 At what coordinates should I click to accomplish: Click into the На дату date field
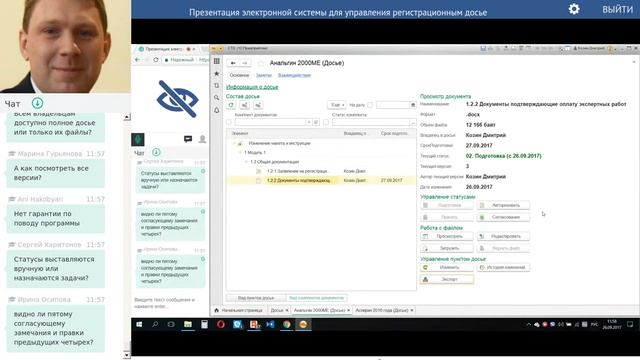coord(393,105)
